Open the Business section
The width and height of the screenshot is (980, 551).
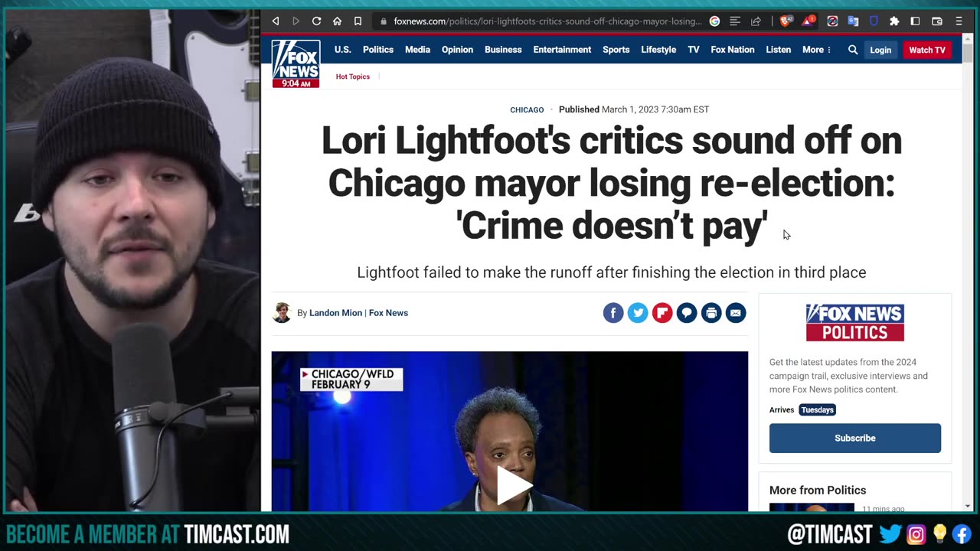(503, 50)
